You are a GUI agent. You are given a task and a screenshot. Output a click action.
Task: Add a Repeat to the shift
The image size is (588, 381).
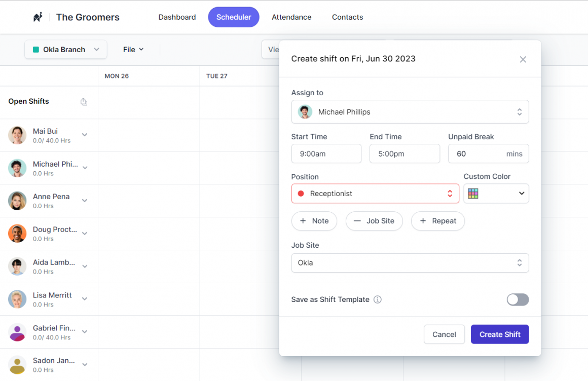pos(437,221)
